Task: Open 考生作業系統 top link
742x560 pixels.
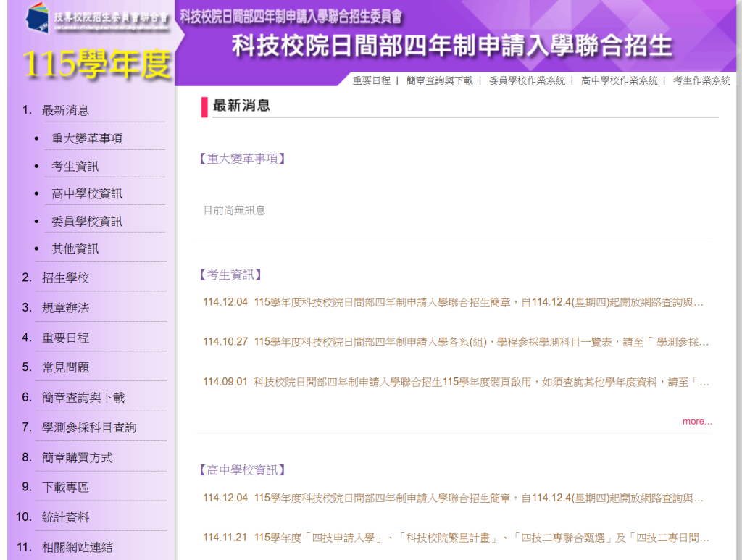Action: 701,80
